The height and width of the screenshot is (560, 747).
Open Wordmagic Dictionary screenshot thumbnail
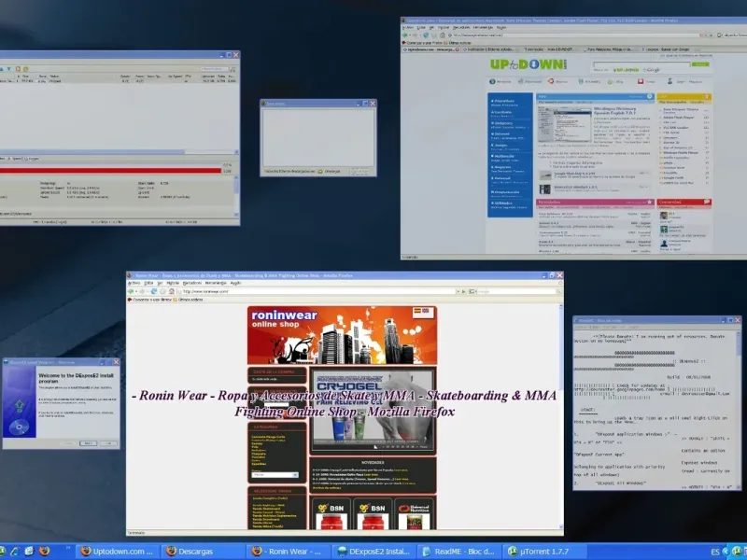point(564,123)
